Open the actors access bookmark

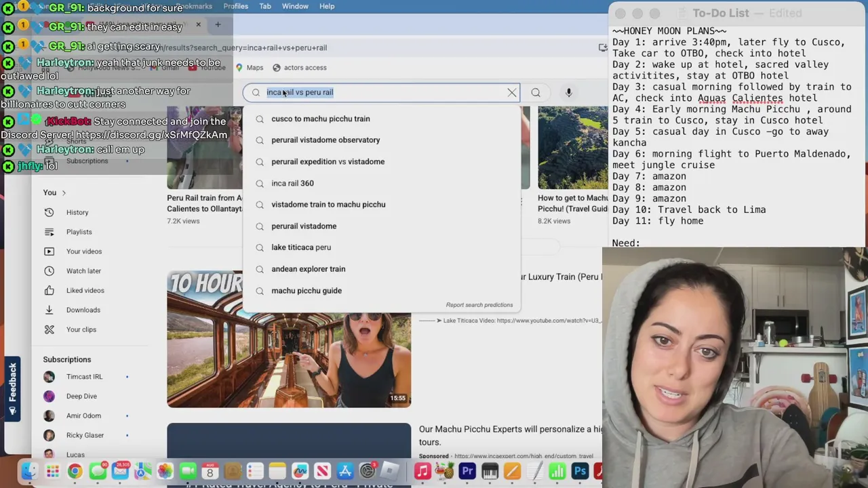click(300, 68)
